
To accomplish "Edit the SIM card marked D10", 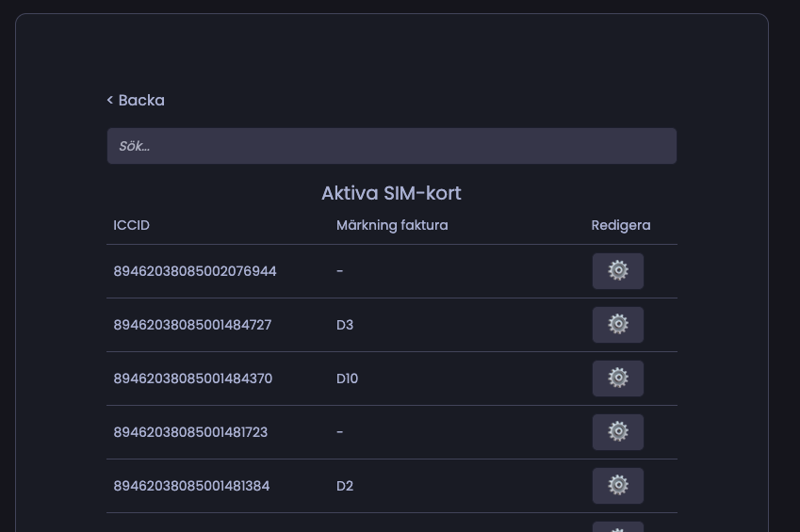I will [x=617, y=379].
